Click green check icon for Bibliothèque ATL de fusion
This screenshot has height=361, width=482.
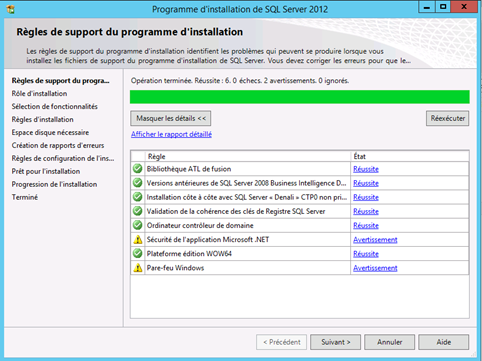point(137,169)
